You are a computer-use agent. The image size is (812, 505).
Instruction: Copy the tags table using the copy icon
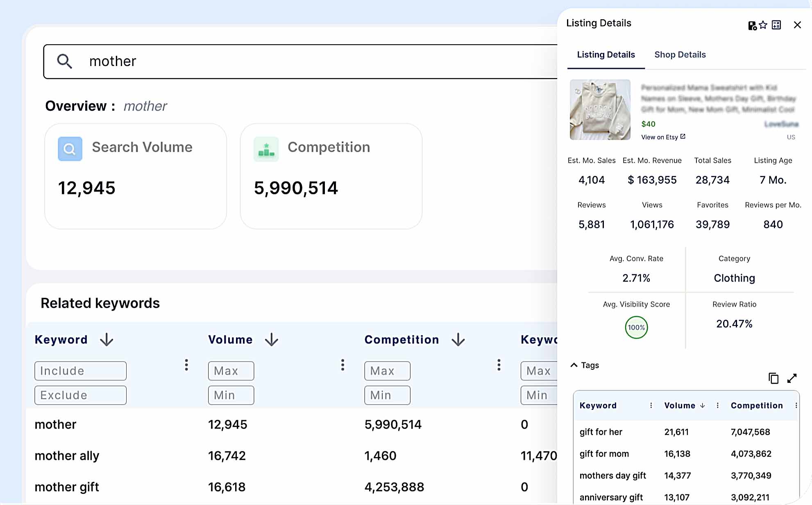773,378
